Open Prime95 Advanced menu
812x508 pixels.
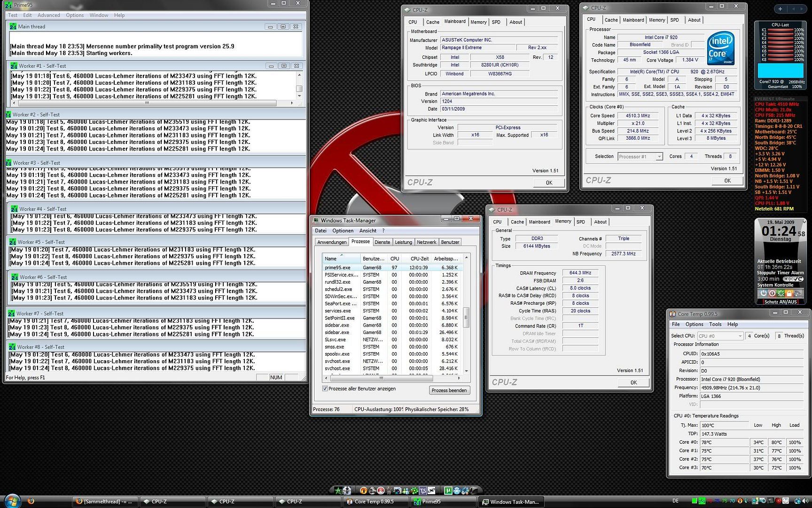point(49,15)
